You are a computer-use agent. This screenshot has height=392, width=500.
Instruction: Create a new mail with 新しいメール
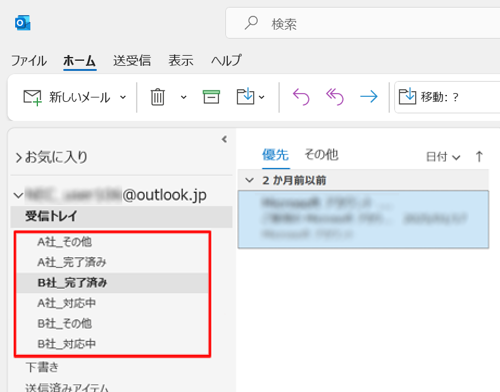point(67,97)
